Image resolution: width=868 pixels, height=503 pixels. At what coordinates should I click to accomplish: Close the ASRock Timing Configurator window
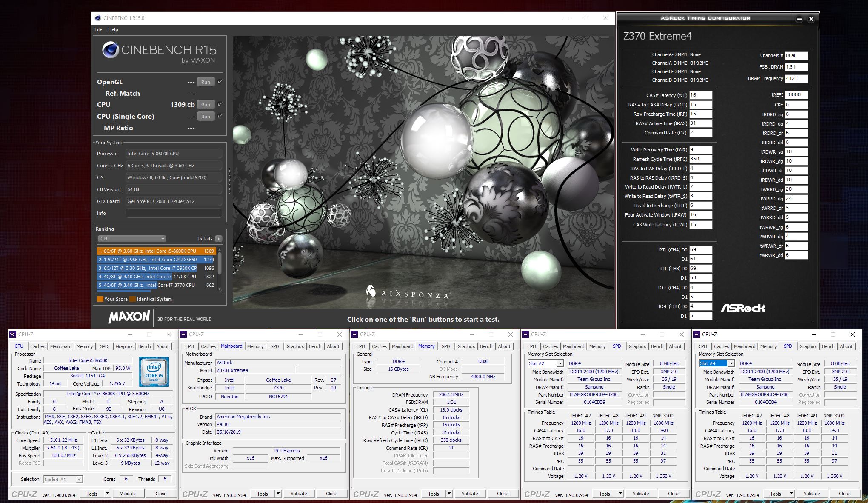click(x=811, y=19)
